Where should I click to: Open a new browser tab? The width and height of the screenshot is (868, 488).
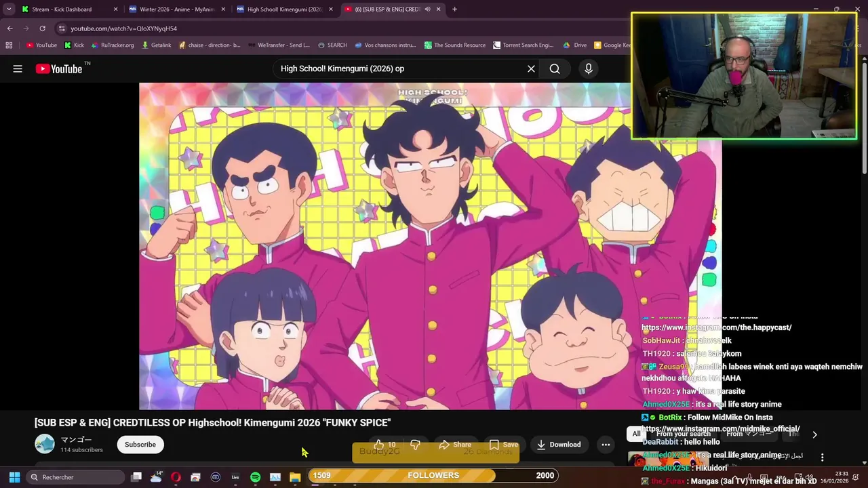coord(454,9)
